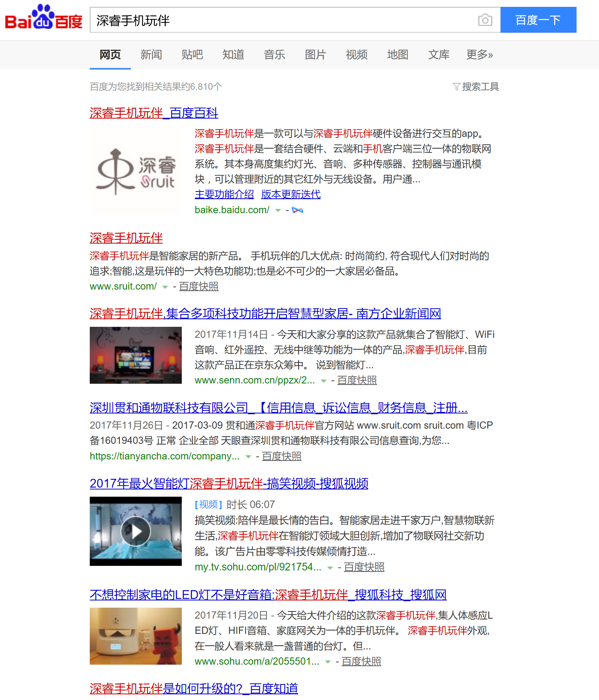Click the Baidu logo
This screenshot has height=700, width=599.
tap(44, 17)
